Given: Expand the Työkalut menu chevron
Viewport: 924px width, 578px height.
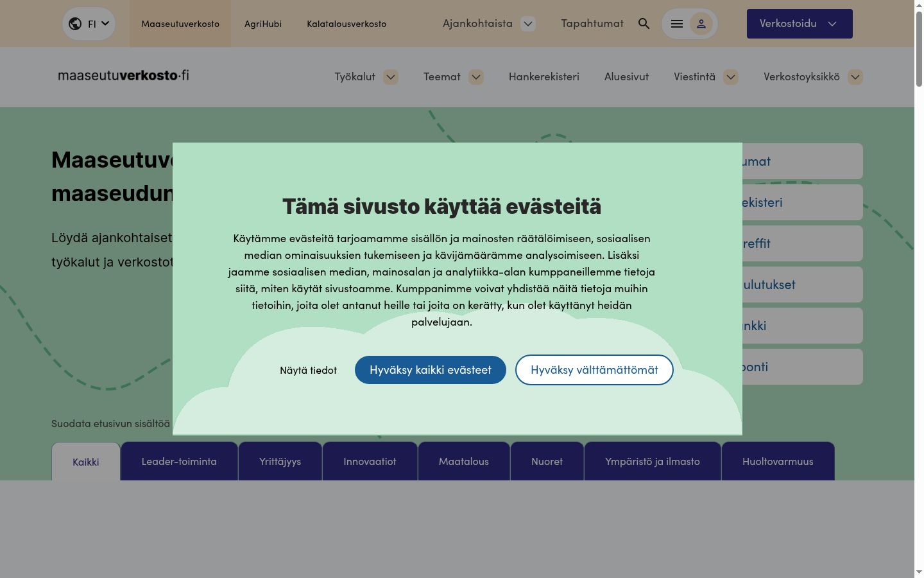Looking at the screenshot, I should [x=391, y=77].
